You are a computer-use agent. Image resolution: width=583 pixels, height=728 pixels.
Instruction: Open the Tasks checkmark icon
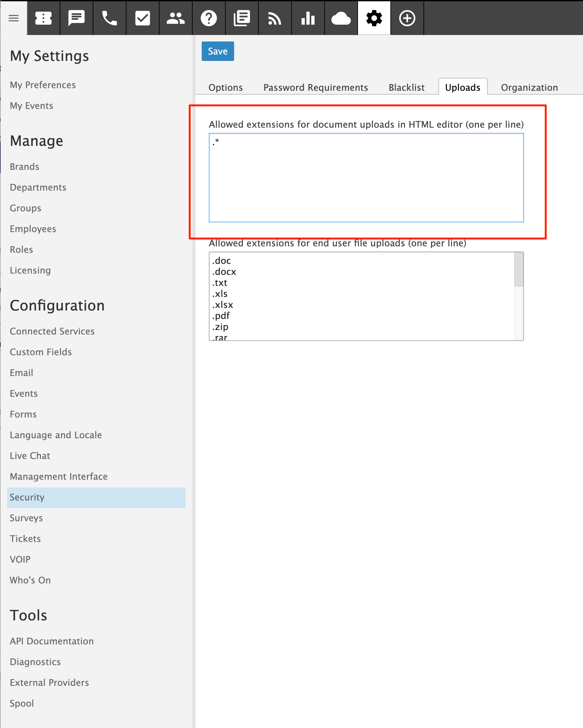point(143,18)
